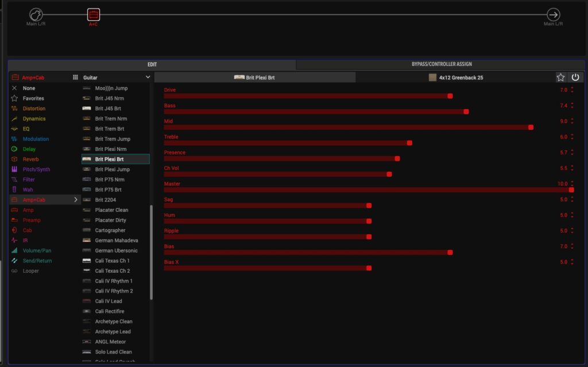Click the Master slider handle
This screenshot has height=367, width=588.
pos(571,190)
